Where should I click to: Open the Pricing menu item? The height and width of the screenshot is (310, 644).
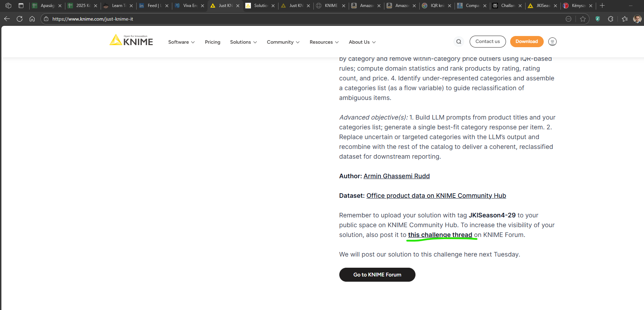[x=212, y=42]
